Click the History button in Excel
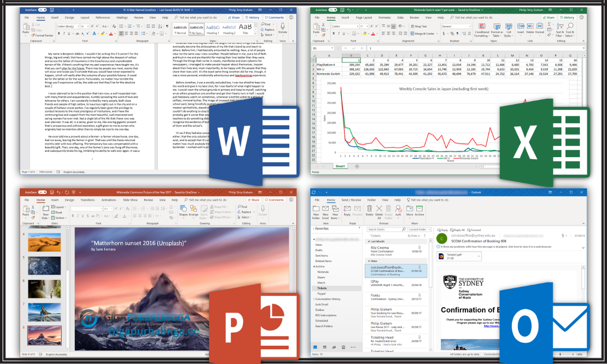The width and height of the screenshot is (607, 364). pyautogui.click(x=567, y=17)
